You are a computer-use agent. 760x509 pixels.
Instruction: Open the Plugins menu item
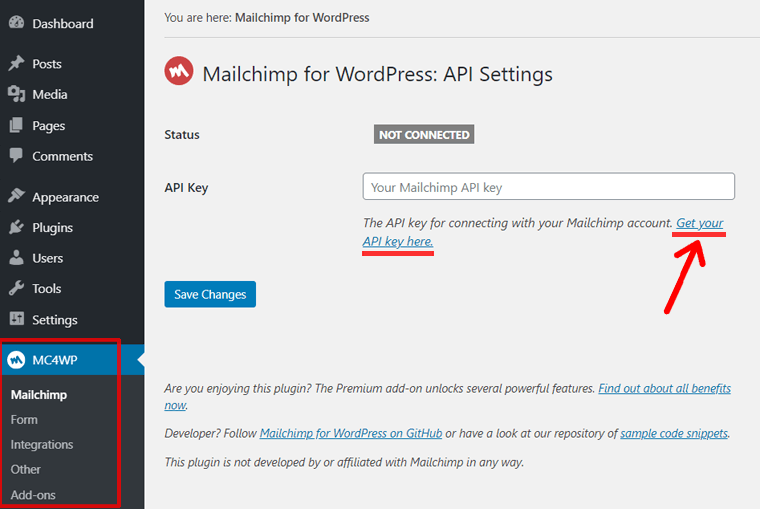52,227
